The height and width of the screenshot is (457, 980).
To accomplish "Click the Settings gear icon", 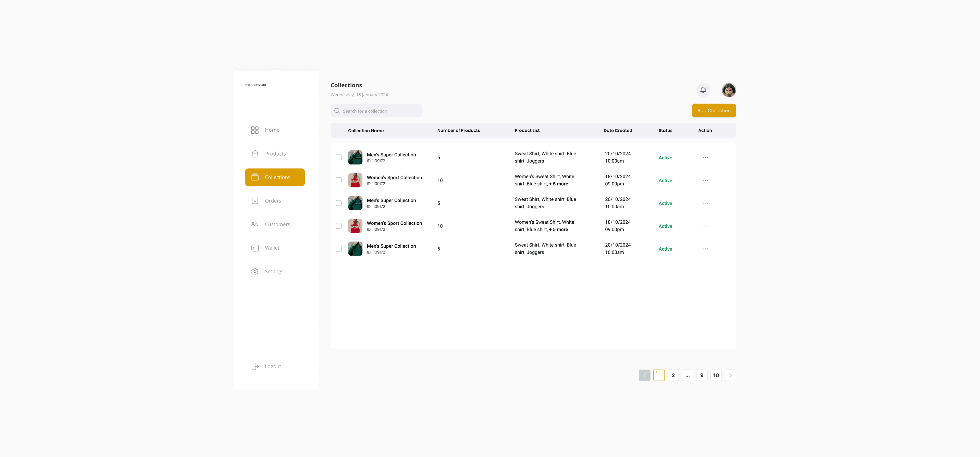I will (x=254, y=271).
